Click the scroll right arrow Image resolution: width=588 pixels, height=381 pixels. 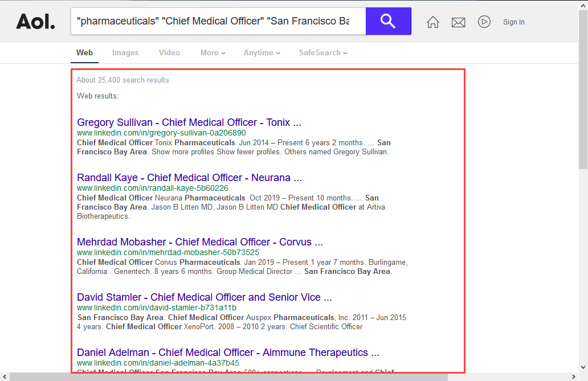(x=574, y=376)
